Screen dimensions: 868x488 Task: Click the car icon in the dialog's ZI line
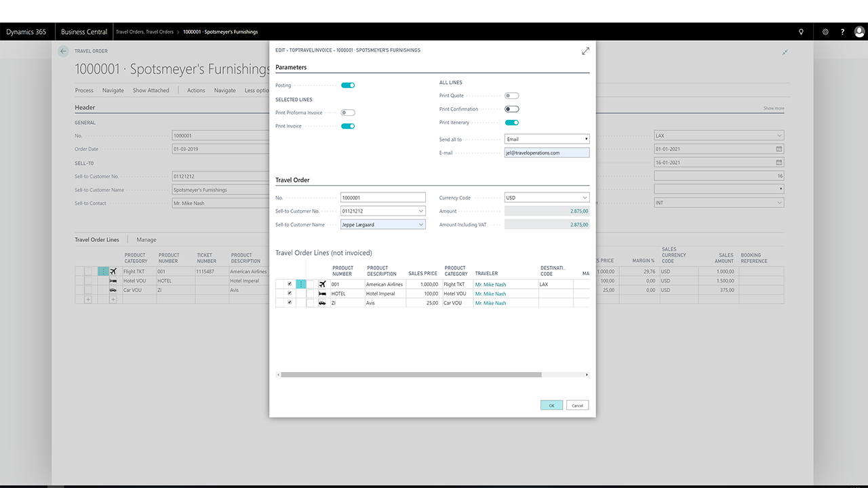point(323,303)
